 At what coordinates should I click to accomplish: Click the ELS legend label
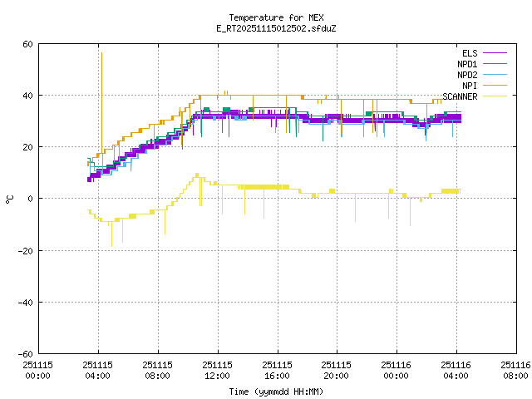point(469,53)
